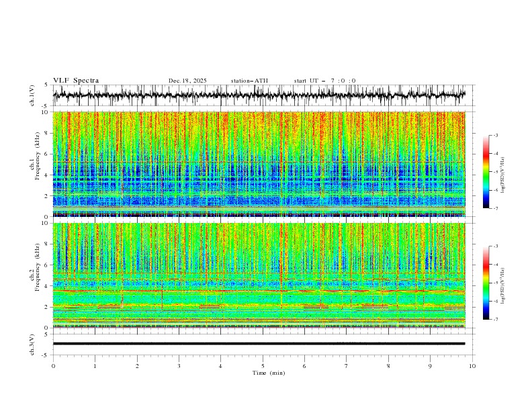Image resolution: width=532 pixels, height=411 pixels.
Task: Click time axis tick label "9"
Action: tap(430, 366)
